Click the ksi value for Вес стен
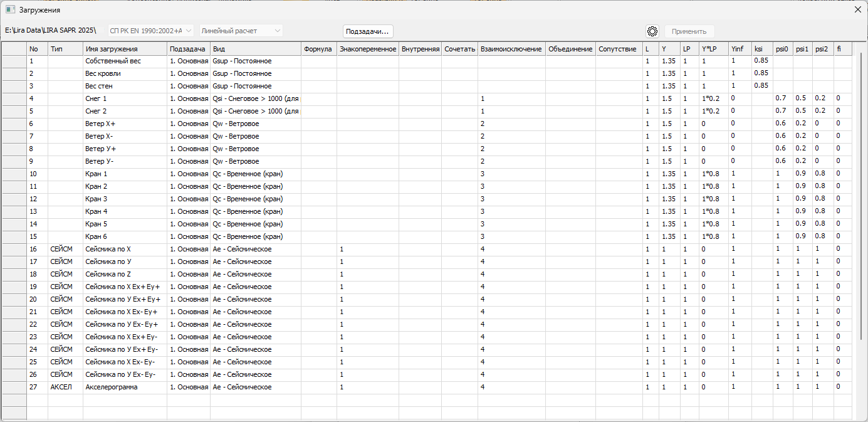868x422 pixels. click(x=761, y=86)
